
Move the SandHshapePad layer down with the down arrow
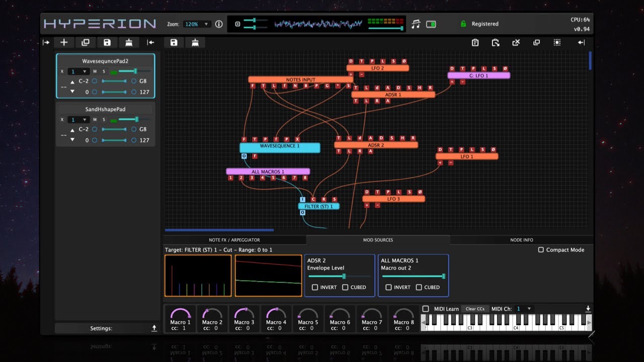[72, 140]
